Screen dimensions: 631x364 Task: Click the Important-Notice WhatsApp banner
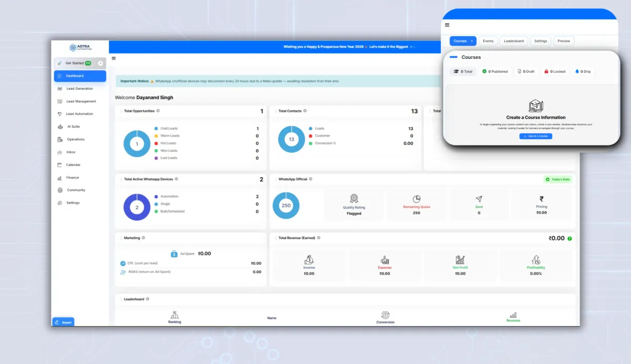coord(278,81)
